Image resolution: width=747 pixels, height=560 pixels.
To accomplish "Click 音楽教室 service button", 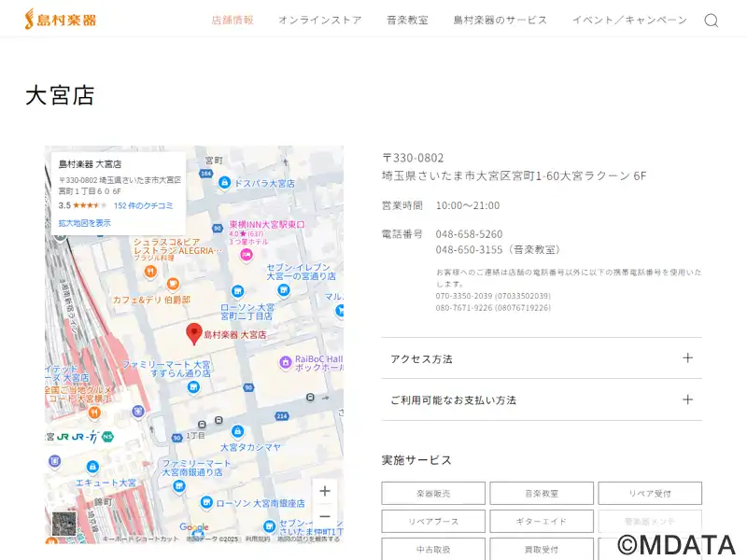I will [542, 494].
